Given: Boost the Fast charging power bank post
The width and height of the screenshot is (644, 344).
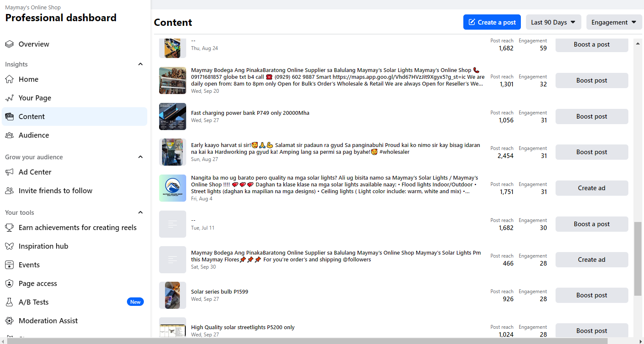Looking at the screenshot, I should click(592, 117).
